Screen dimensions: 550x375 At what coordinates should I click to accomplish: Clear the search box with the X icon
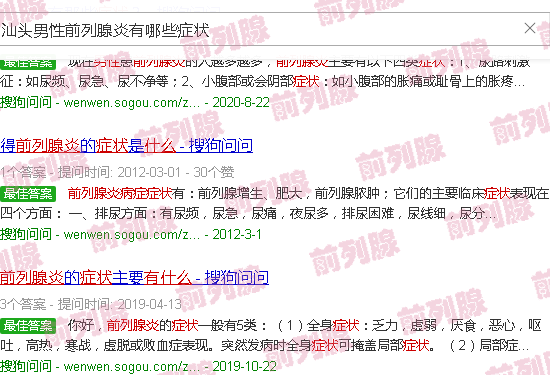(530, 28)
